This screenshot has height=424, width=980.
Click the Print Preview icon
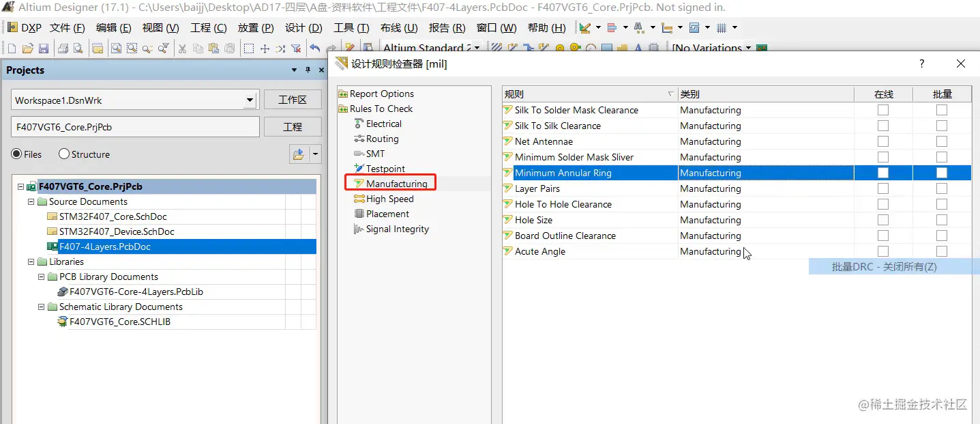[x=78, y=48]
